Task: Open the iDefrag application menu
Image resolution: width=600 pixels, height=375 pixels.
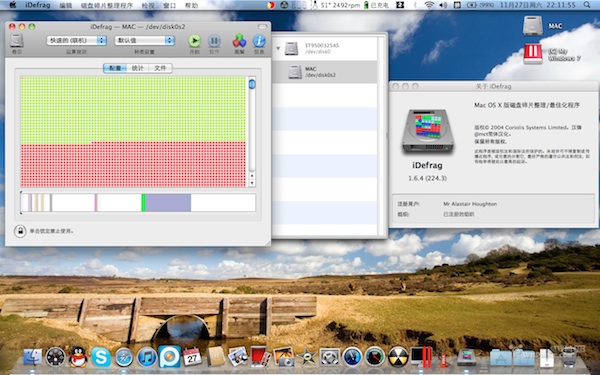Action: tap(38, 5)
